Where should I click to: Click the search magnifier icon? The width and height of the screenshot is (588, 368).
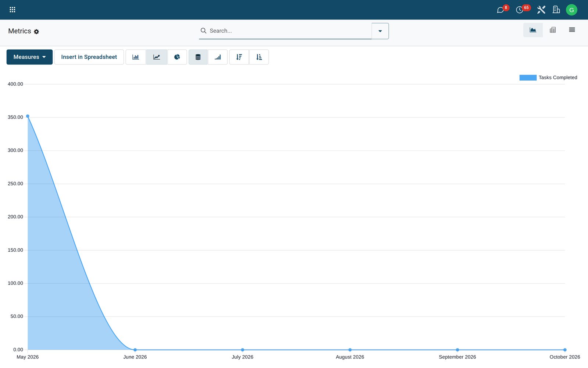pyautogui.click(x=203, y=31)
